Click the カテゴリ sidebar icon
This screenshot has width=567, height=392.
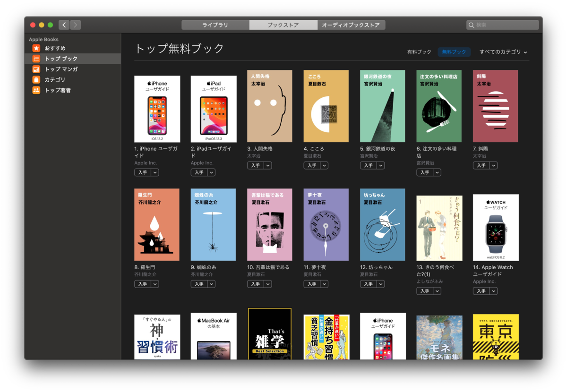coord(36,80)
